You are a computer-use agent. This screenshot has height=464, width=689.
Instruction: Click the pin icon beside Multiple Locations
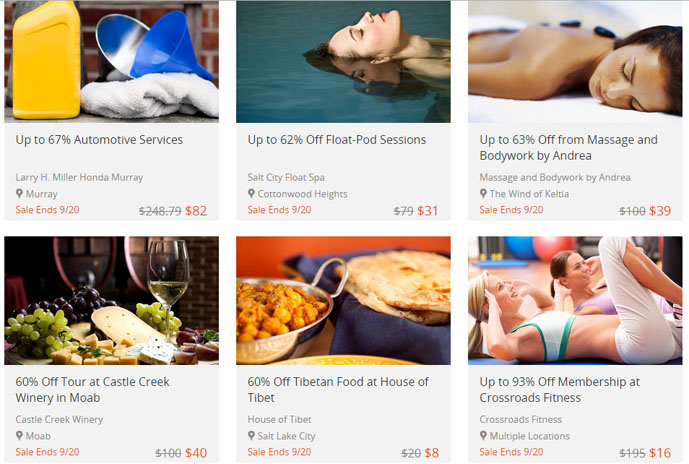(x=483, y=435)
